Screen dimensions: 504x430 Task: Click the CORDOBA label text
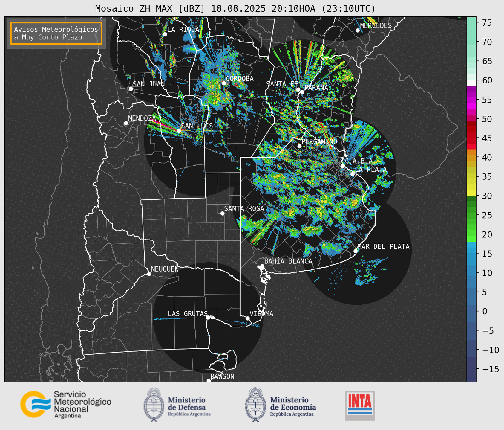[240, 79]
